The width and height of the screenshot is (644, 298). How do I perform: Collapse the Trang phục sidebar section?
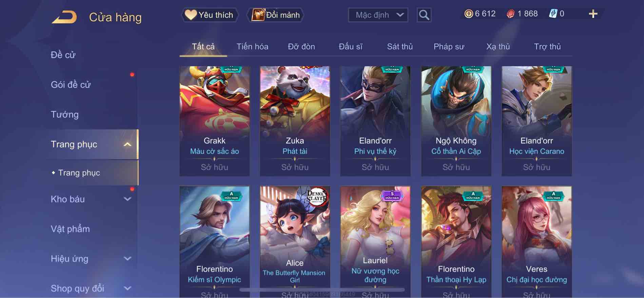click(127, 144)
